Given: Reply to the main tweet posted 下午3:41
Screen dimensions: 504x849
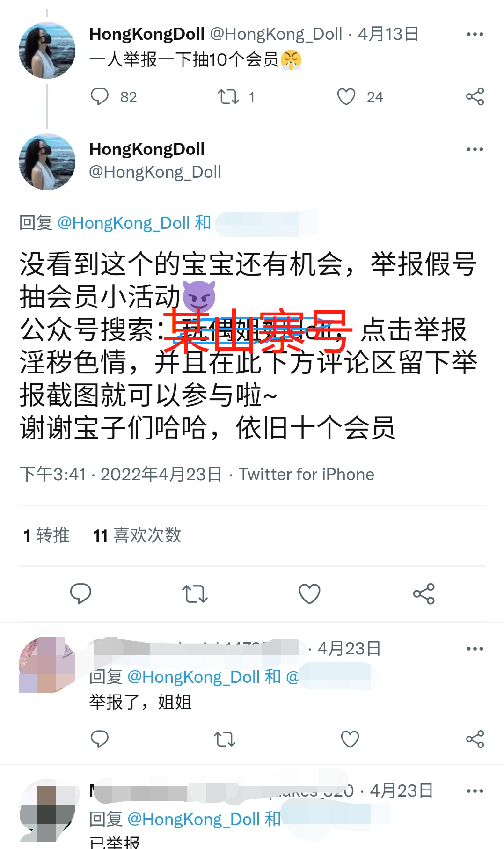Looking at the screenshot, I should [x=80, y=593].
